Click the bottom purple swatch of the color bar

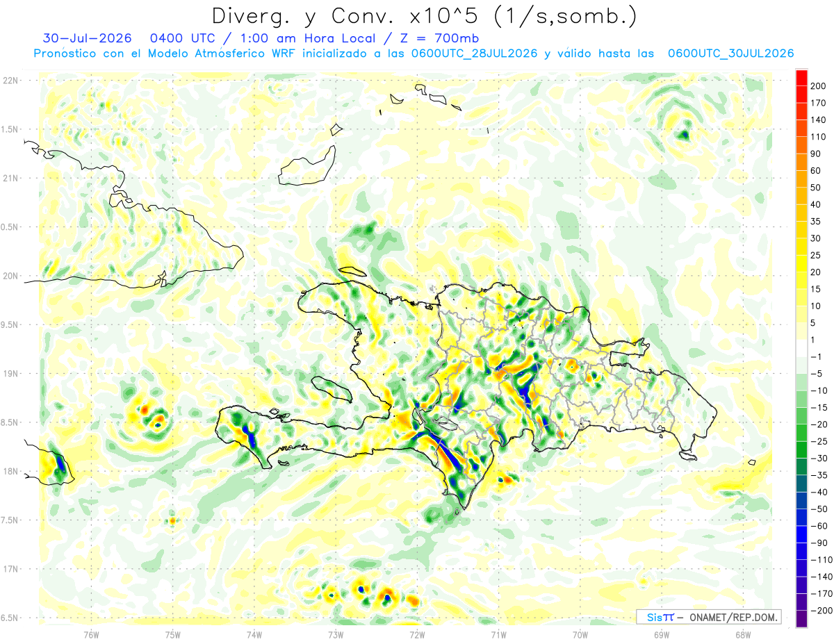[801, 619]
